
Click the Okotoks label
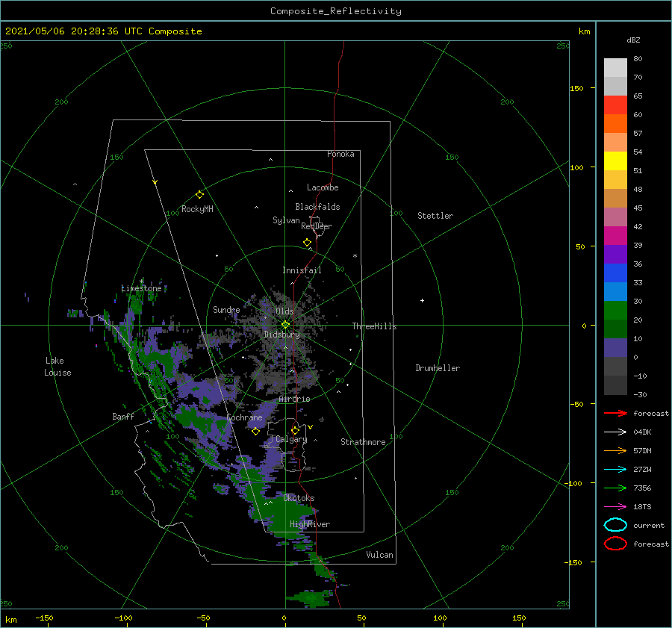[x=299, y=498]
